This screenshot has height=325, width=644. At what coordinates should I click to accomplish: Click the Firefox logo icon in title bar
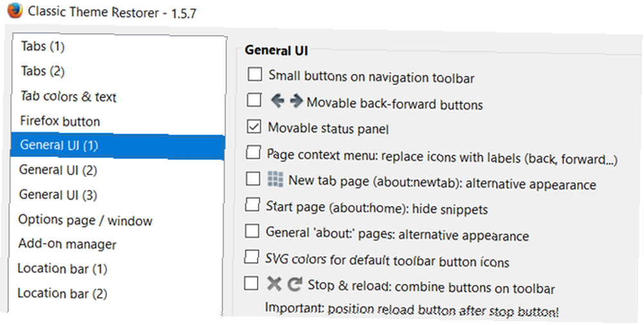click(x=15, y=10)
